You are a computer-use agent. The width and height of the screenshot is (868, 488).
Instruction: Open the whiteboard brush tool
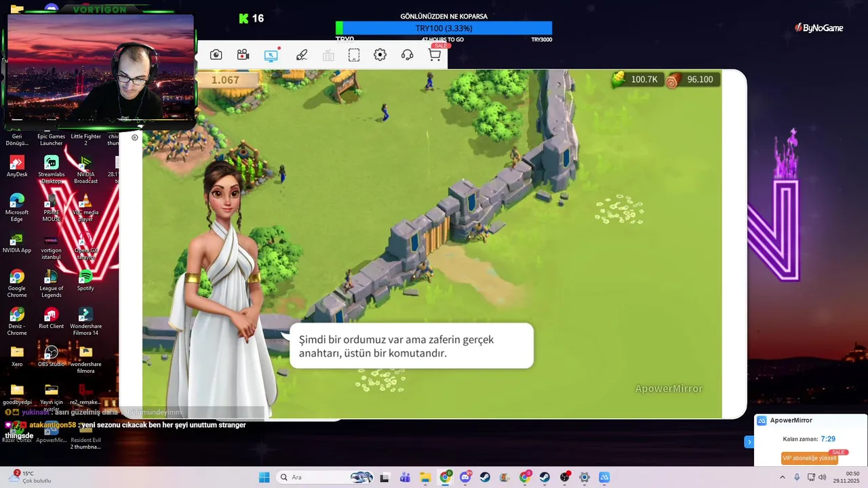(x=302, y=55)
